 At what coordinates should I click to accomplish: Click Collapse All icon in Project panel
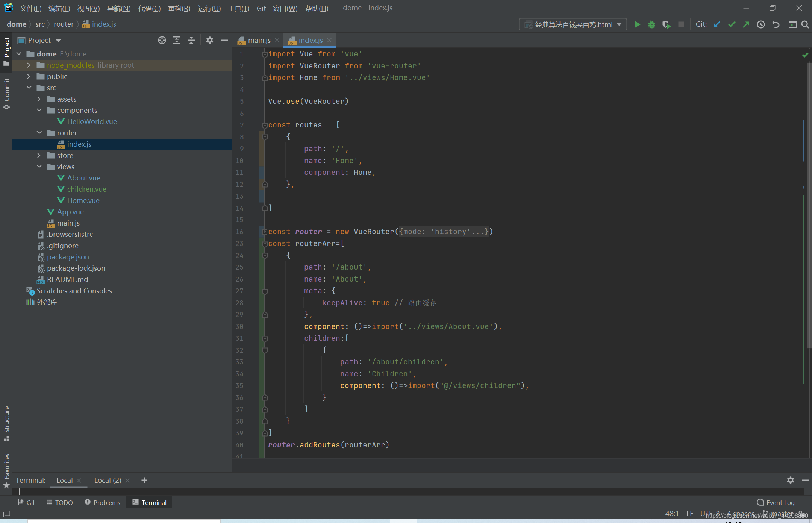(191, 40)
